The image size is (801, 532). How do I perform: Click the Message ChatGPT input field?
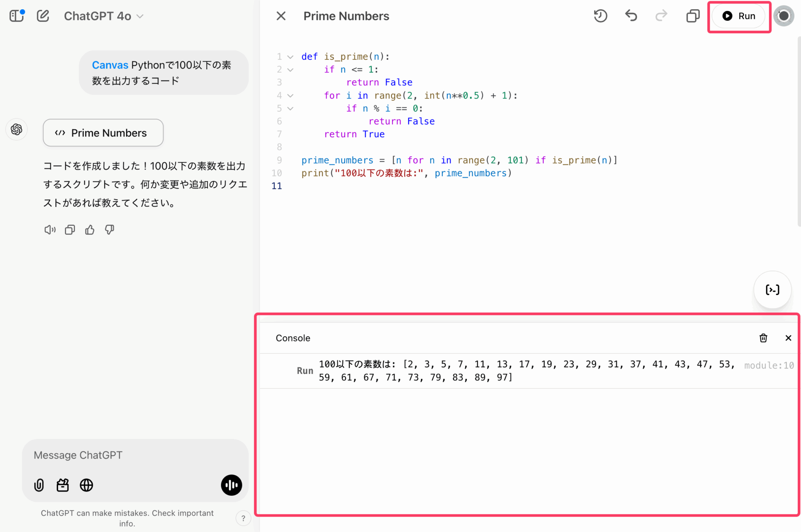click(x=133, y=455)
